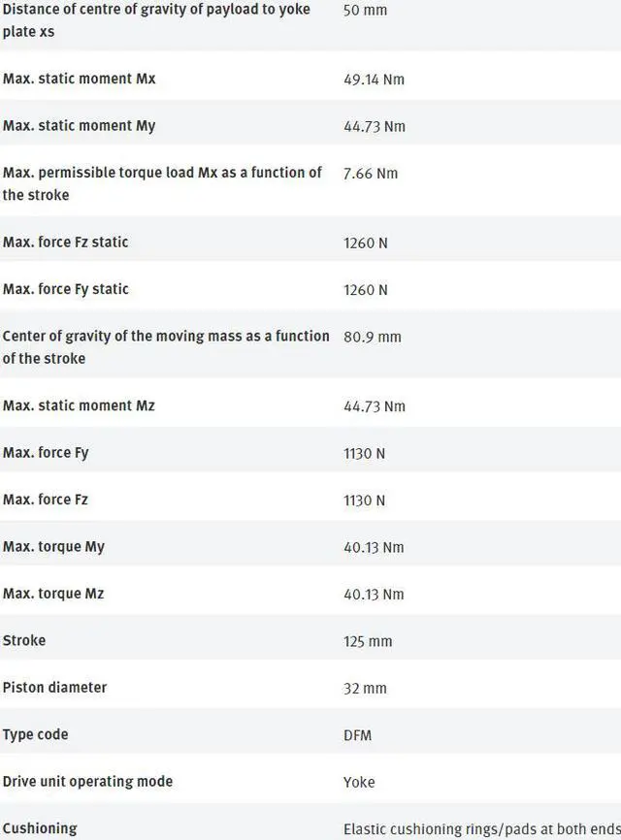Click the 'Max. force Fz static' label
Image resolution: width=621 pixels, height=840 pixels.
pyautogui.click(x=65, y=242)
